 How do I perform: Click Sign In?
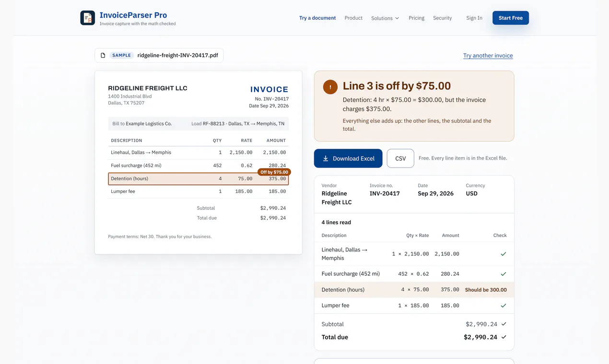click(x=474, y=18)
